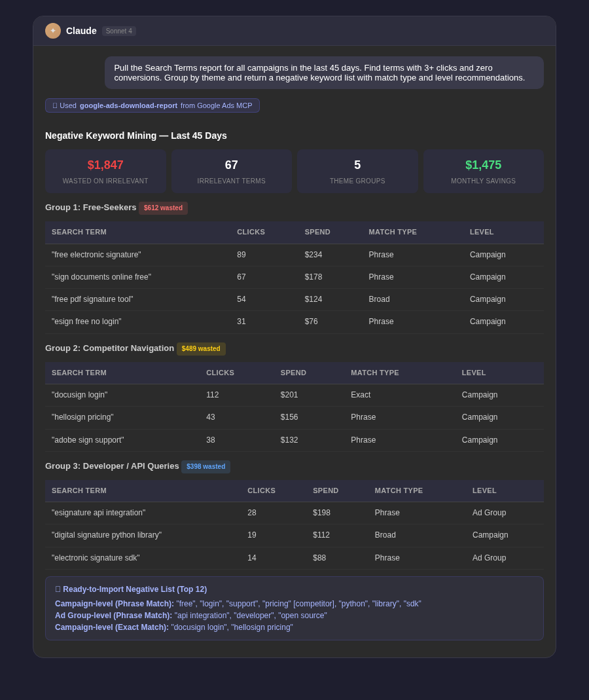Sort Group 1 table by CLICKS header
Viewport: 589px width, 700px height.
coord(251,232)
